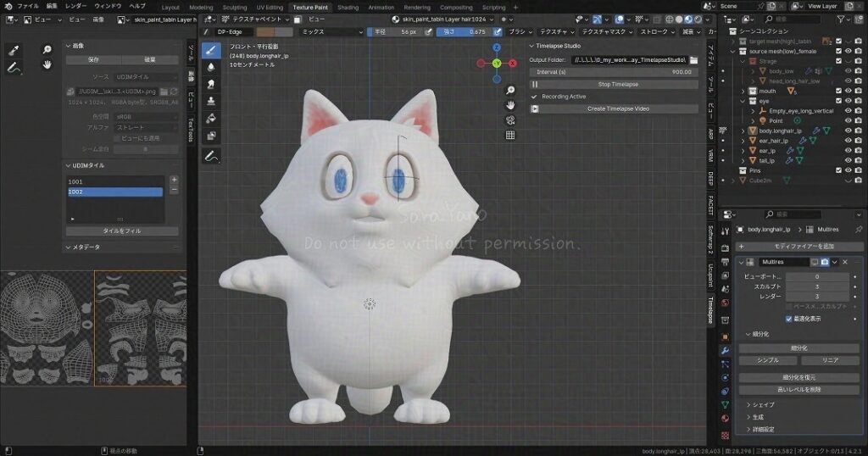Adjust the 半径 radius slider

[395, 32]
